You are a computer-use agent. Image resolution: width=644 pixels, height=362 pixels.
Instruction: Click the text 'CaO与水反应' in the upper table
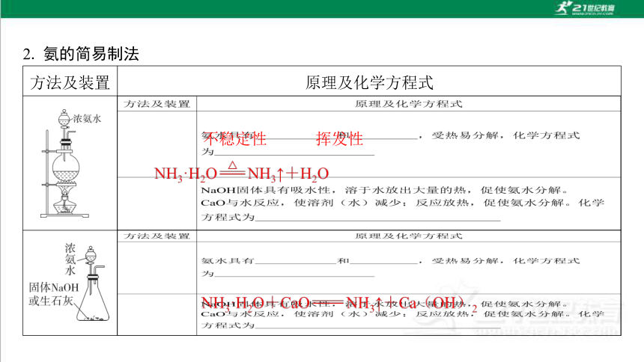pyautogui.click(x=240, y=203)
